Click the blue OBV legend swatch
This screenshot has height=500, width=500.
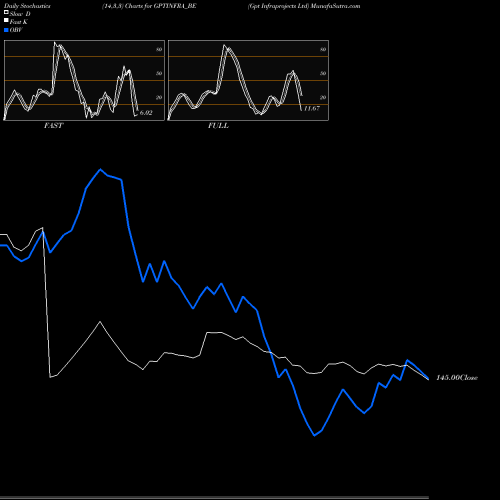[x=6, y=30]
